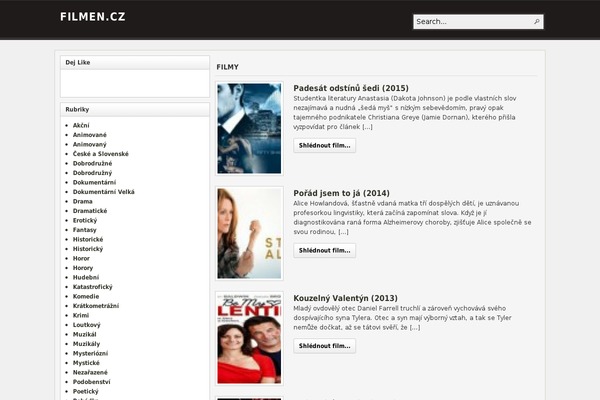This screenshot has height=400, width=600.
Task: Open the Pořád jsem to já poster thumbnail
Action: (x=249, y=233)
